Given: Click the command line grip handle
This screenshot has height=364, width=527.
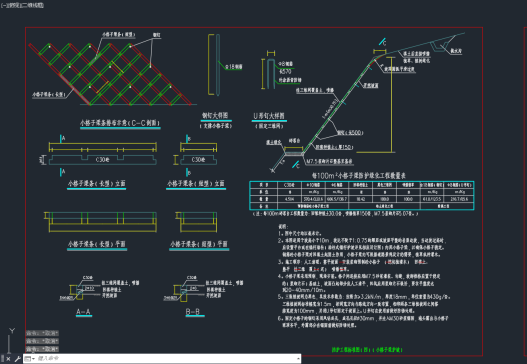Looking at the screenshot, I should click(x=2, y=359).
